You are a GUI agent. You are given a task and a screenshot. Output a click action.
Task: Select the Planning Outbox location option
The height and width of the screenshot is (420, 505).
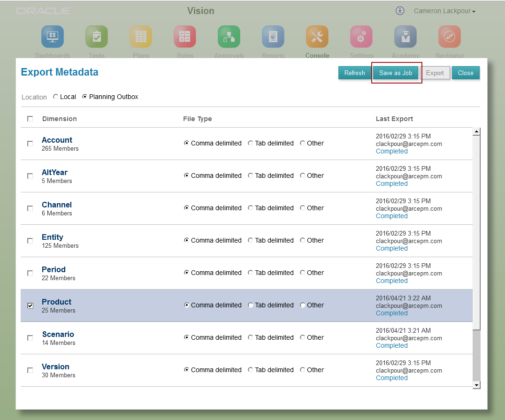tap(84, 97)
